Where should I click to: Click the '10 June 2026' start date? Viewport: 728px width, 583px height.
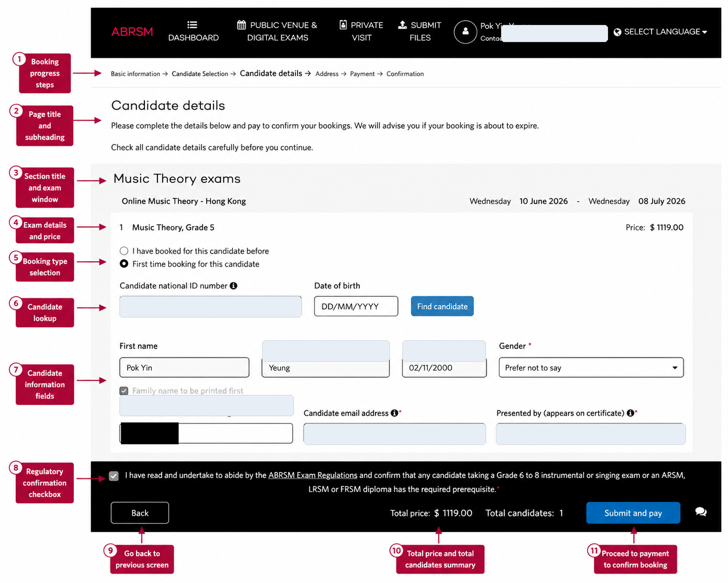pos(544,201)
